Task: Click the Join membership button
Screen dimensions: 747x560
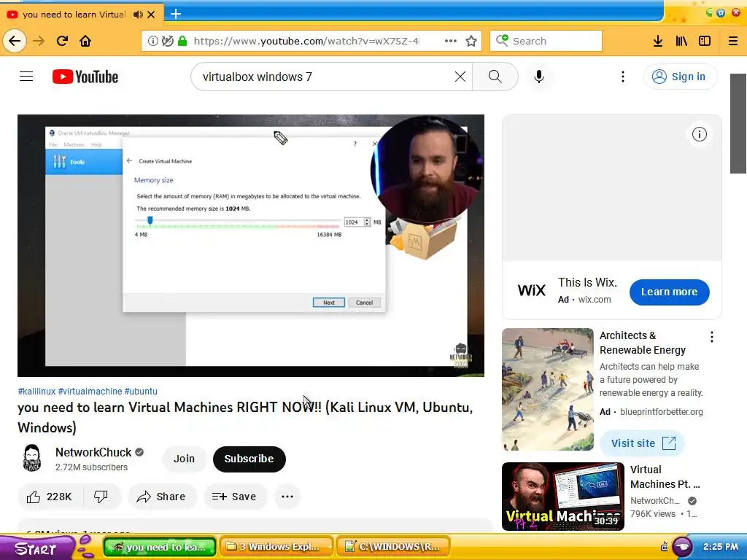Action: tap(184, 459)
